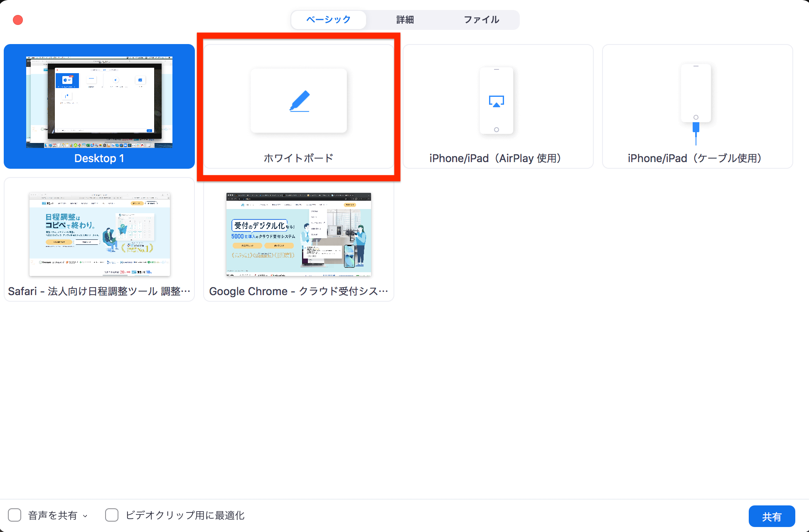Screen dimensions: 809x532
Task: Click the AirPlay screen icon
Action: [497, 100]
